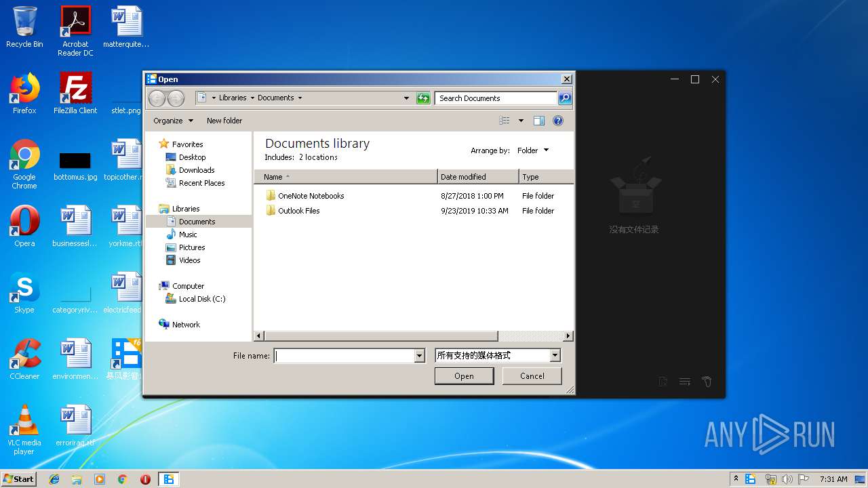Click the Cancel button
868x488 pixels.
pyautogui.click(x=532, y=376)
